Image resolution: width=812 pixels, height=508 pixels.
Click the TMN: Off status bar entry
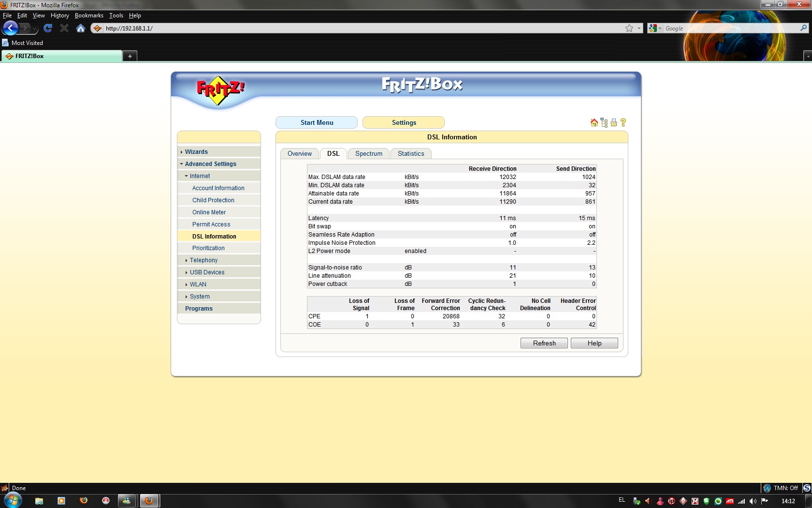pyautogui.click(x=780, y=488)
